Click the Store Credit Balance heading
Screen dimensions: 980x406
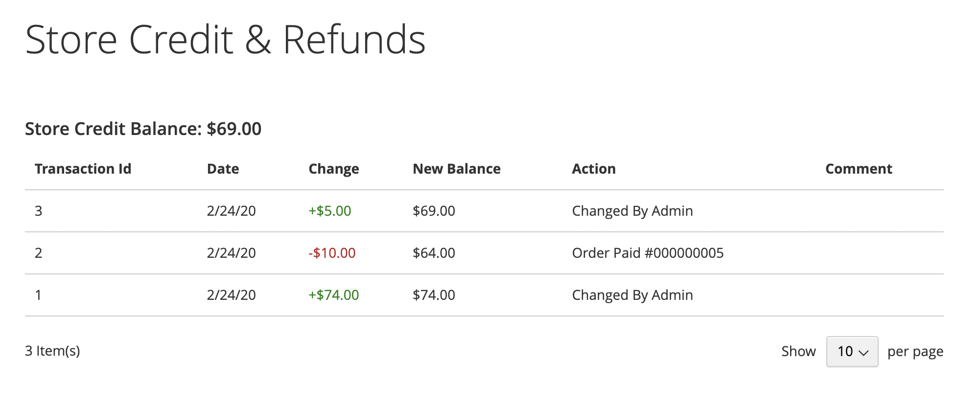(x=143, y=129)
